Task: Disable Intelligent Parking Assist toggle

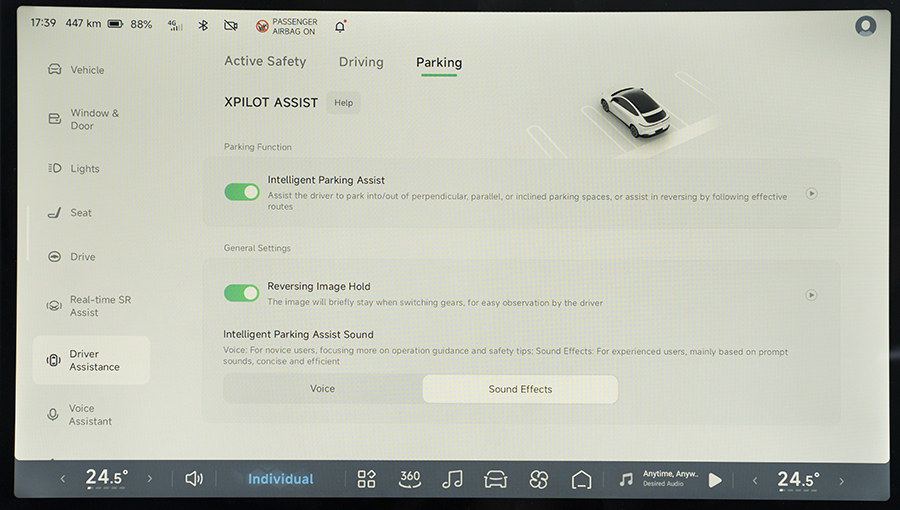Action: pyautogui.click(x=242, y=192)
